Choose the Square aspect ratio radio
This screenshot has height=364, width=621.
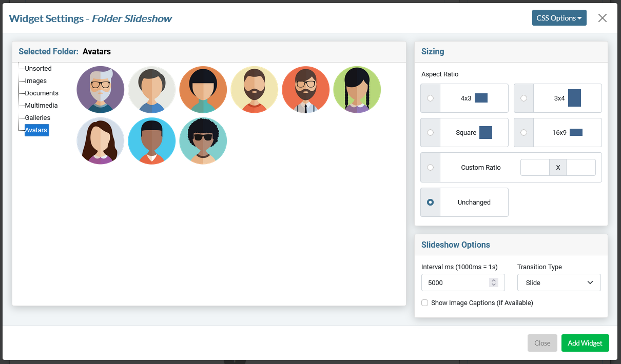[x=430, y=132]
